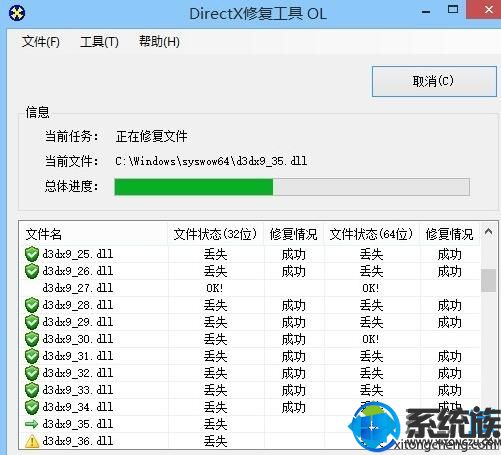
Task: Select the d3dx9_36.dll file name
Action: (x=78, y=441)
